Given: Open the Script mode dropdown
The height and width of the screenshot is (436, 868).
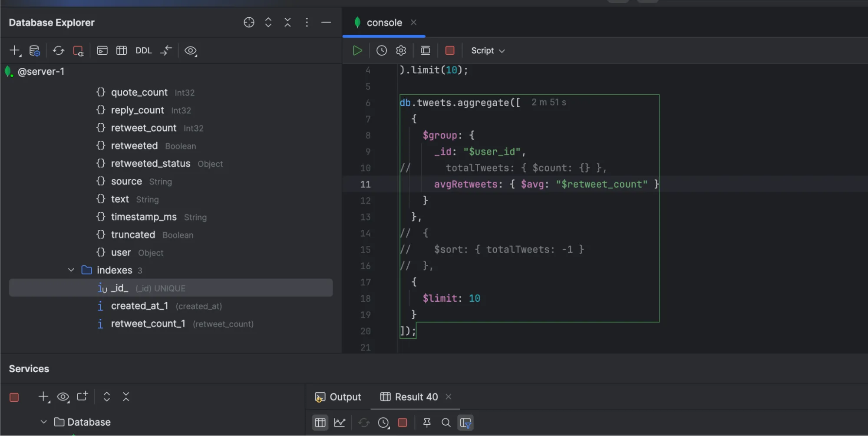Looking at the screenshot, I should tap(488, 51).
